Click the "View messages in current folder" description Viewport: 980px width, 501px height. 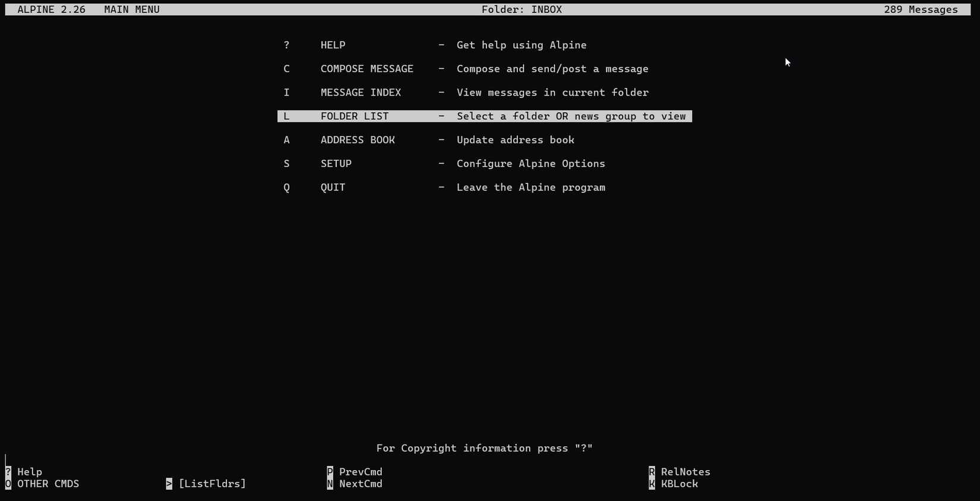click(552, 93)
